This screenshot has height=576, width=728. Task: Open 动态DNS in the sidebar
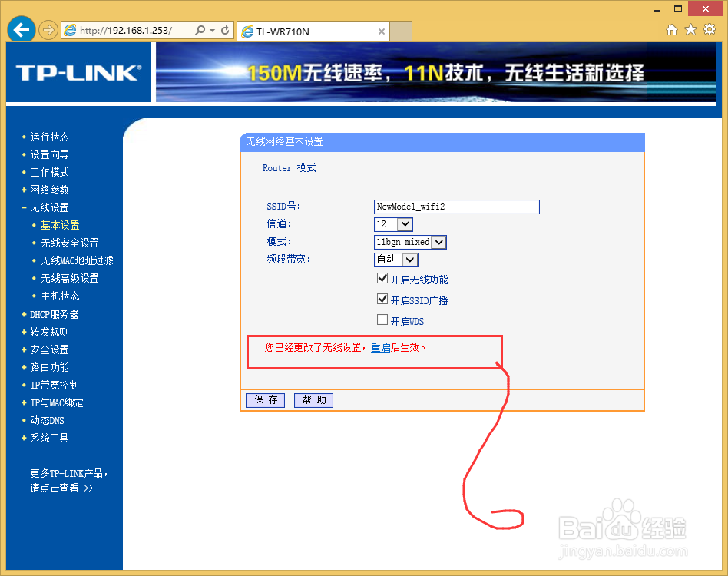tap(47, 420)
